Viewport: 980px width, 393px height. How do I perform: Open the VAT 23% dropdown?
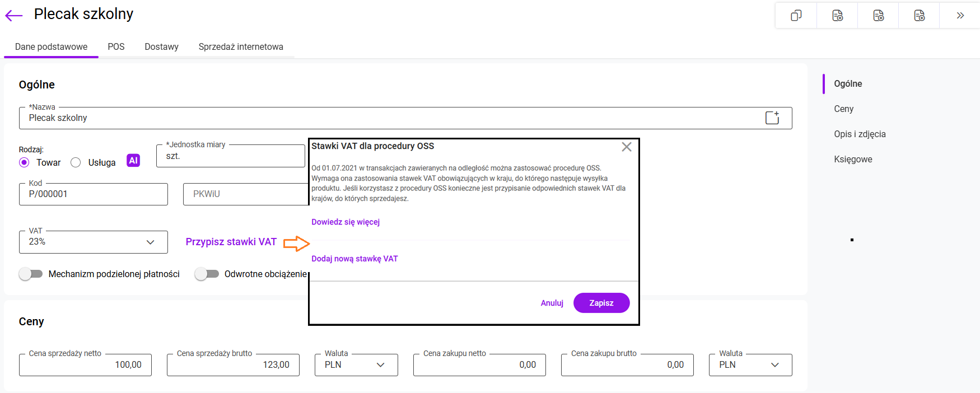point(93,242)
